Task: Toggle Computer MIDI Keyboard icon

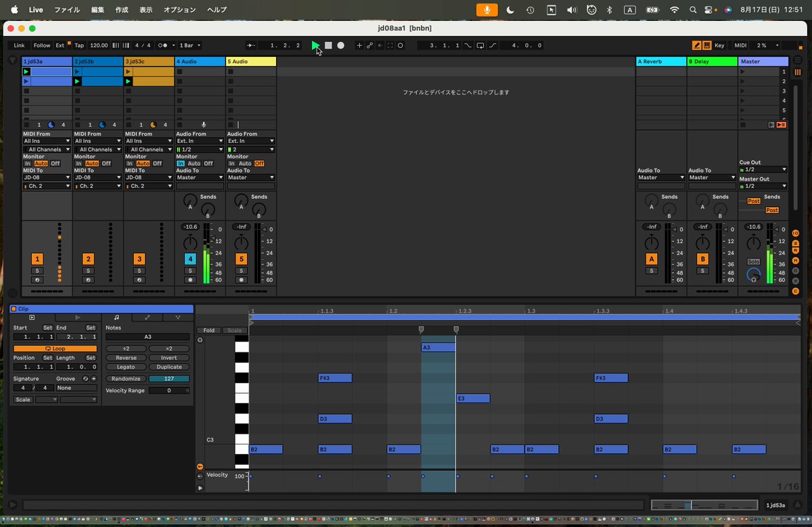Action: [x=706, y=45]
